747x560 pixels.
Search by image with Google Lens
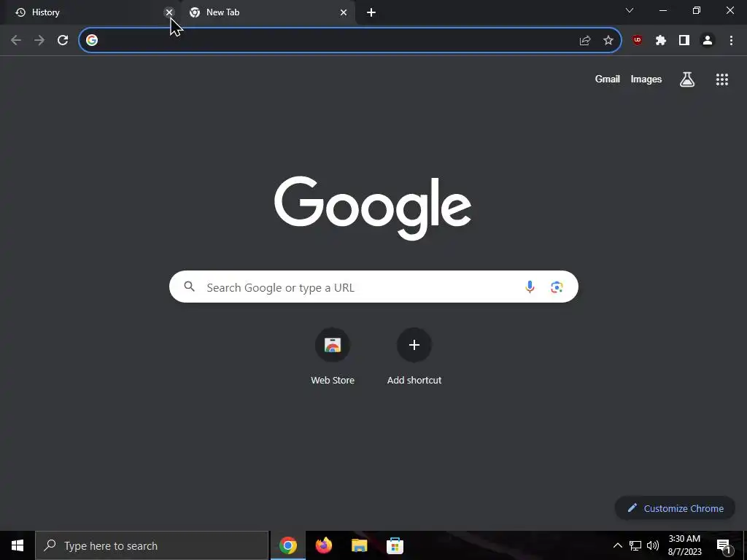point(557,287)
